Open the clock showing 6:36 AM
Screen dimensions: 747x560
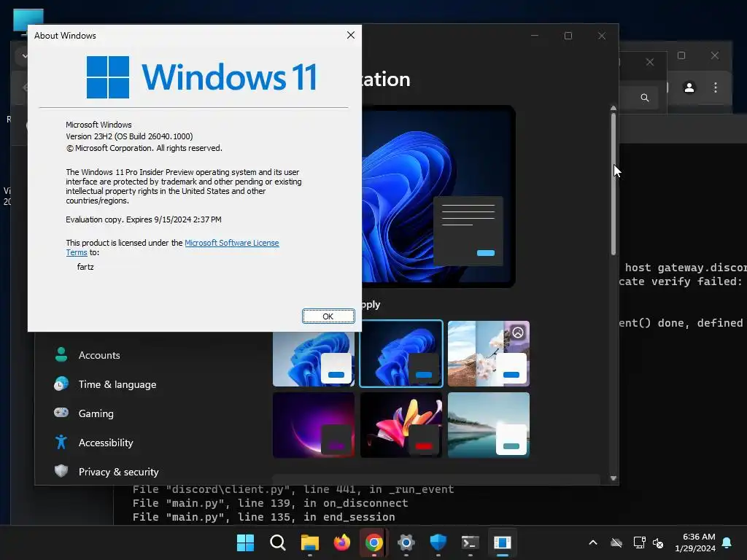pyautogui.click(x=695, y=542)
